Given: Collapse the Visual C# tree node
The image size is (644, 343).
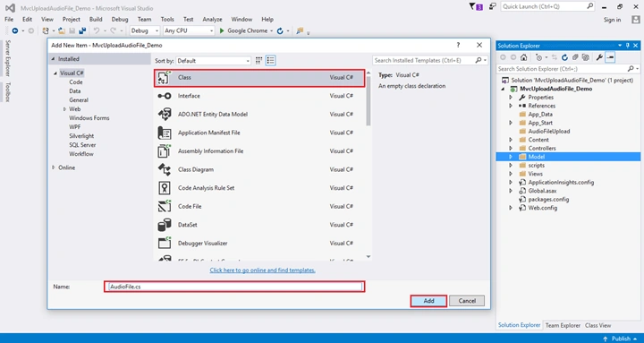Looking at the screenshot, I should (x=55, y=73).
